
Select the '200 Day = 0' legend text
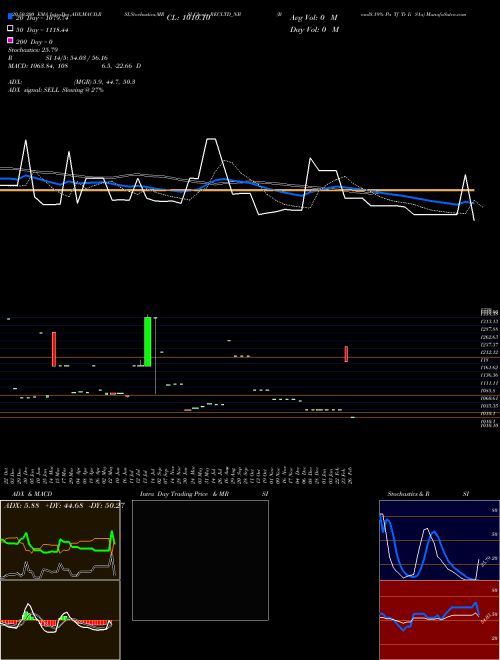click(35, 42)
